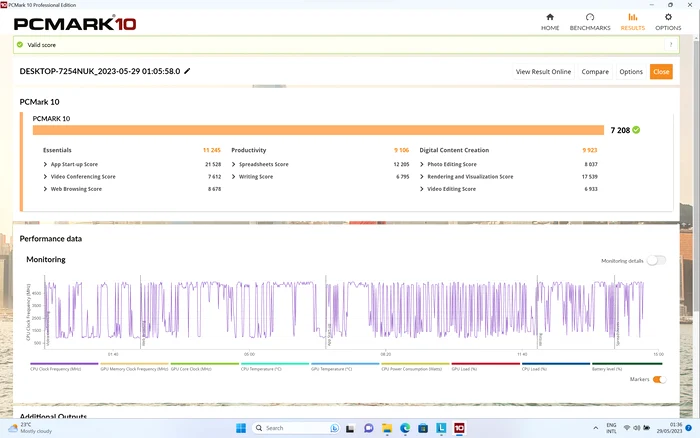700x438 pixels.
Task: Toggle CPU Power Consumption (Watts) legend
Action: click(x=415, y=367)
